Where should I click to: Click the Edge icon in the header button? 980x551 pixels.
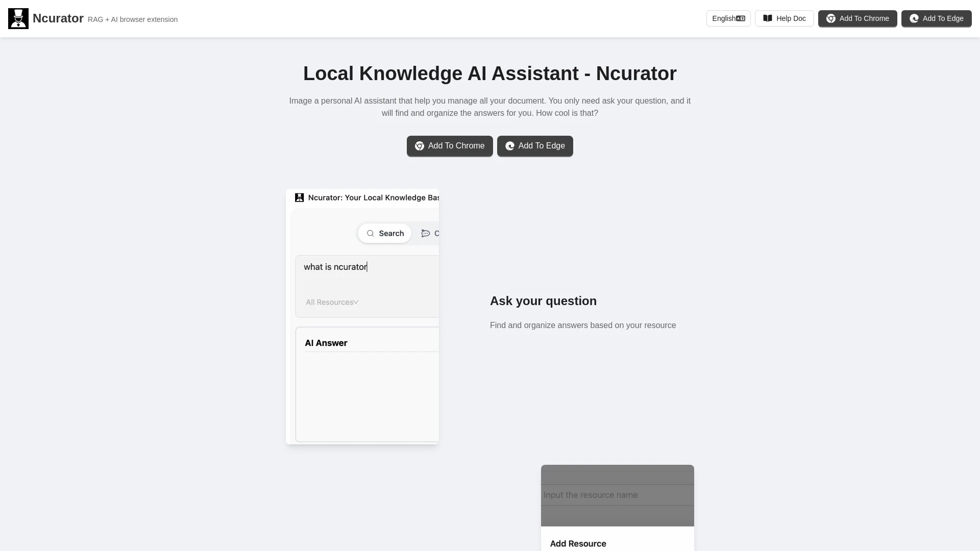click(x=914, y=18)
